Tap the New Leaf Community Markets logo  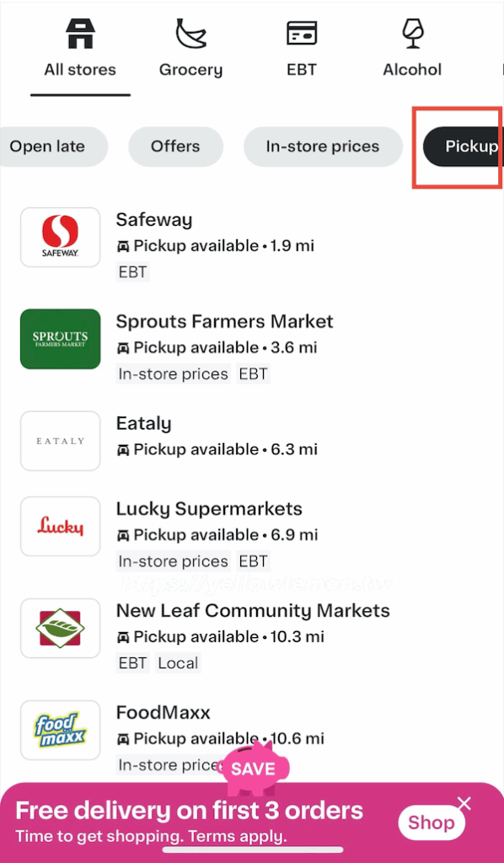61,628
